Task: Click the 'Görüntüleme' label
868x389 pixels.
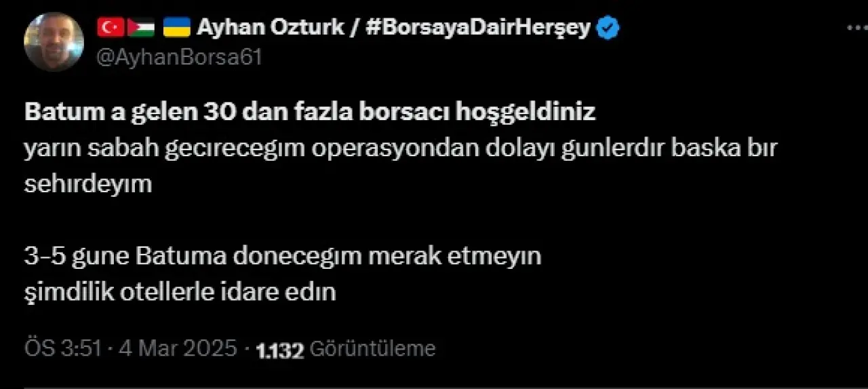Action: click(x=372, y=349)
